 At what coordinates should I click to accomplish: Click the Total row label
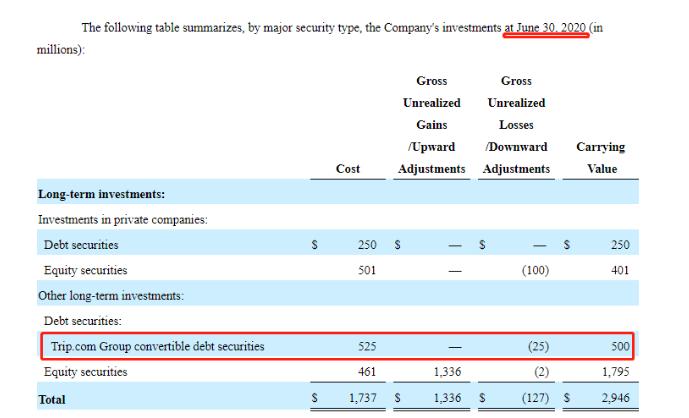[x=52, y=400]
